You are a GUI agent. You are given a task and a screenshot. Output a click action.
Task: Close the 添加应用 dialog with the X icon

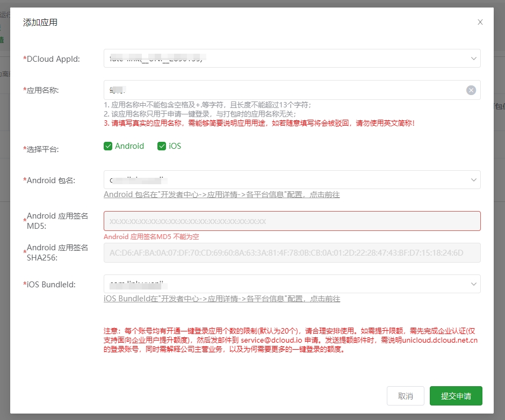coord(480,22)
